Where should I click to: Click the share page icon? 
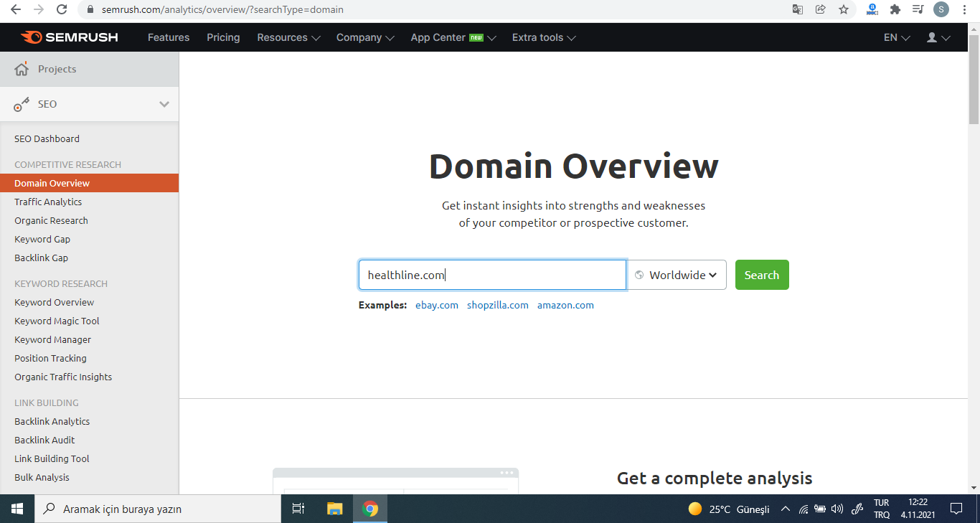pyautogui.click(x=821, y=9)
